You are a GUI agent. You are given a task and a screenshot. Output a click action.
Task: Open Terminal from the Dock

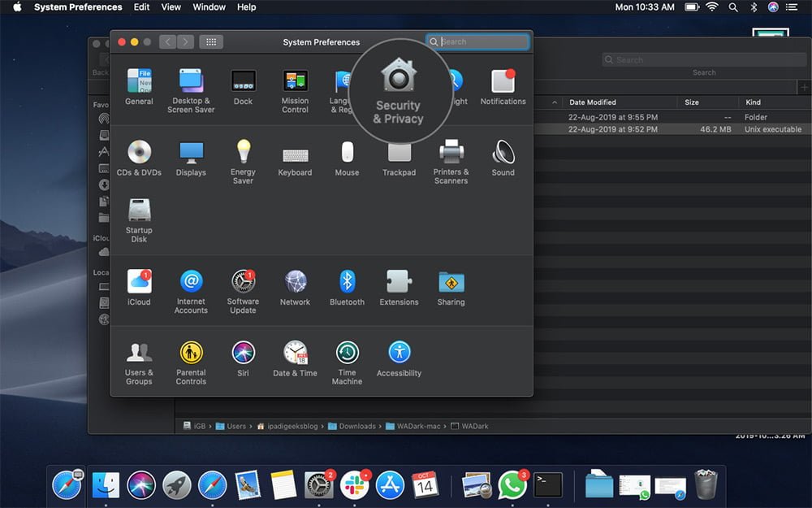(x=548, y=485)
